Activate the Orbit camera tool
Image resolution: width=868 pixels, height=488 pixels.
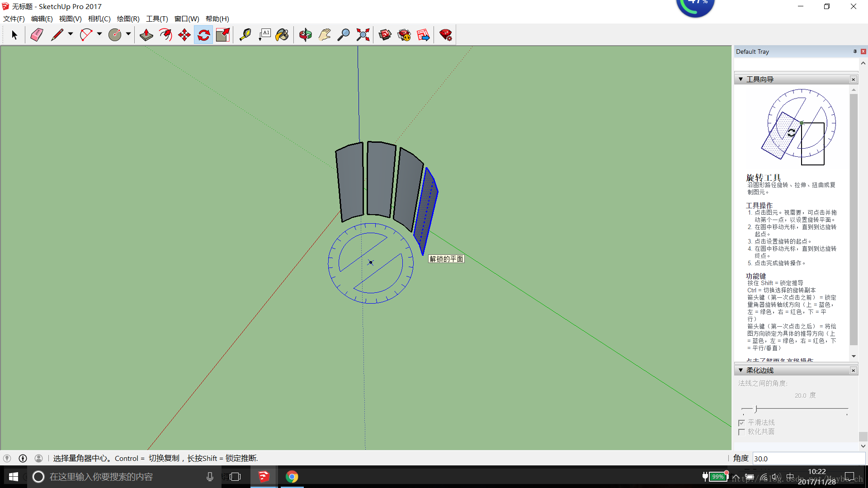click(x=306, y=35)
